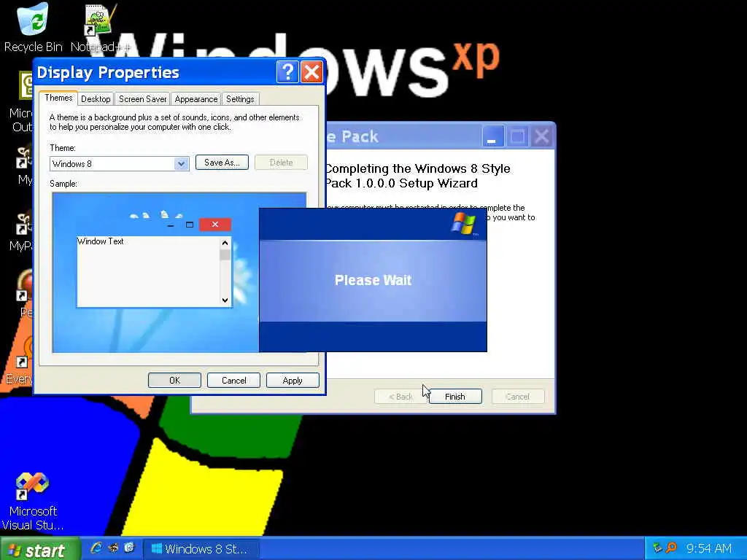The height and width of the screenshot is (560, 747).
Task: Select the Windows 8 St... taskbar button
Action: tap(201, 549)
